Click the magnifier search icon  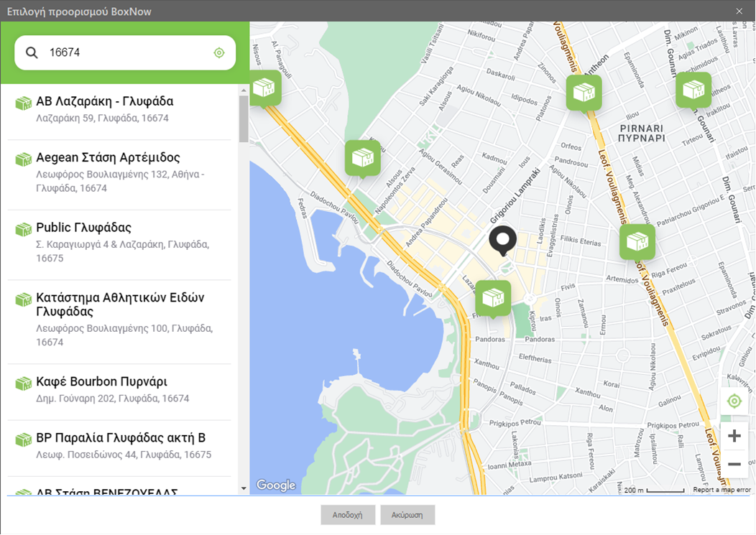point(32,52)
